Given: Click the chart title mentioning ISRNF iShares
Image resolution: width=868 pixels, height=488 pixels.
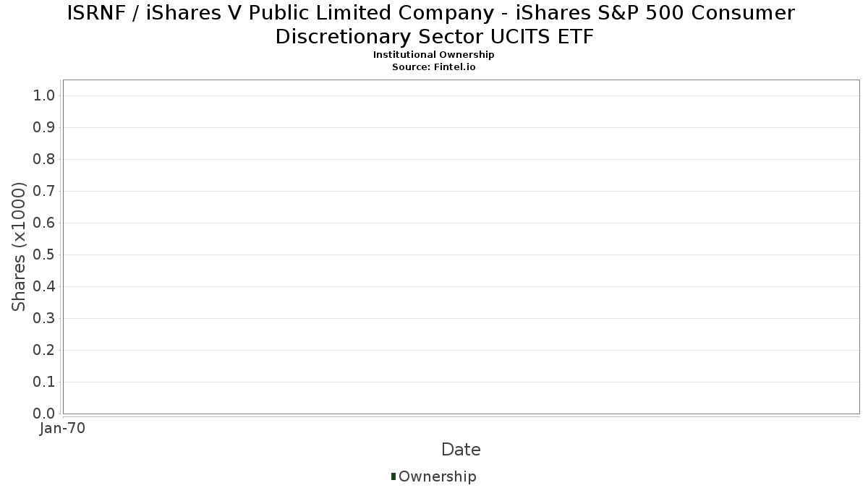Looking at the screenshot, I should 431,25.
